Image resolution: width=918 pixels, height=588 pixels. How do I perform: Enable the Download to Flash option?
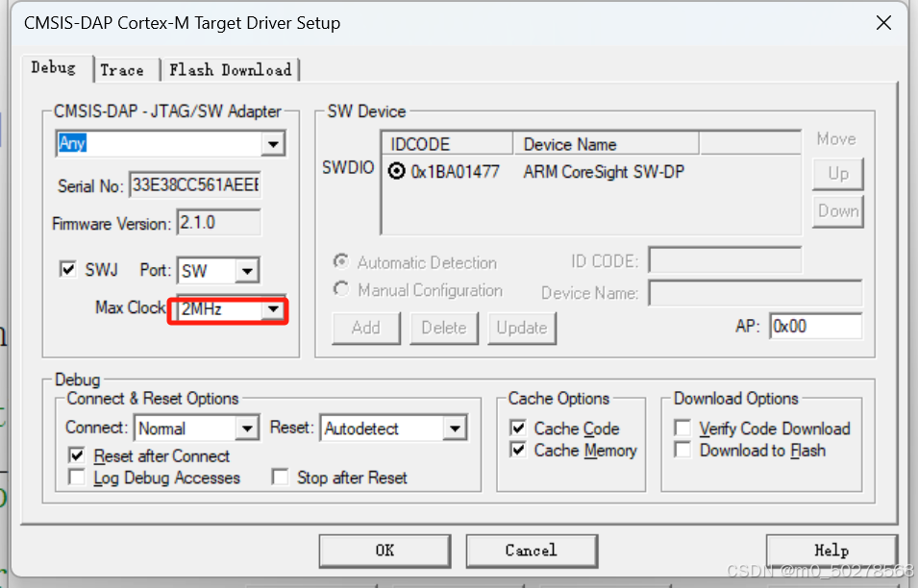click(x=682, y=449)
